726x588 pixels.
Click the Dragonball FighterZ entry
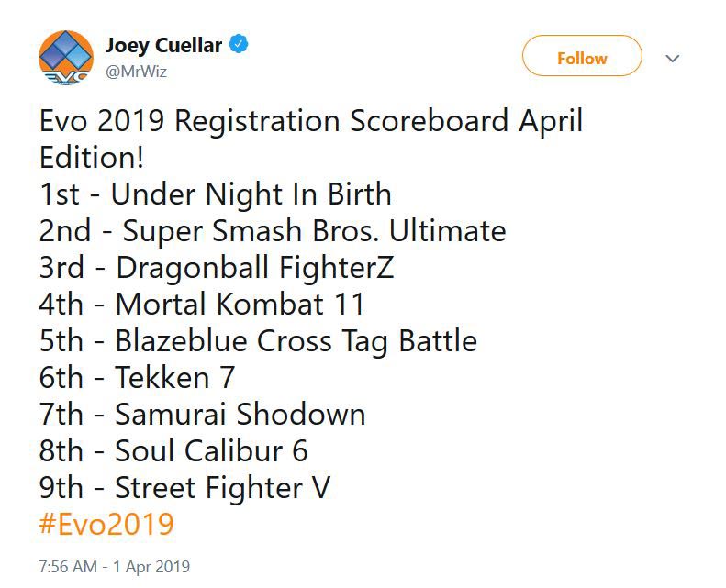pos(217,267)
